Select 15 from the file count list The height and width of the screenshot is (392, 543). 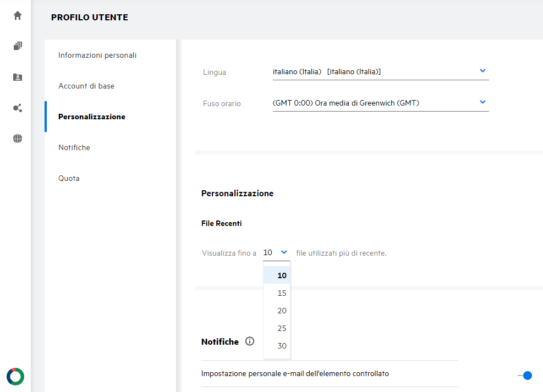coord(282,293)
